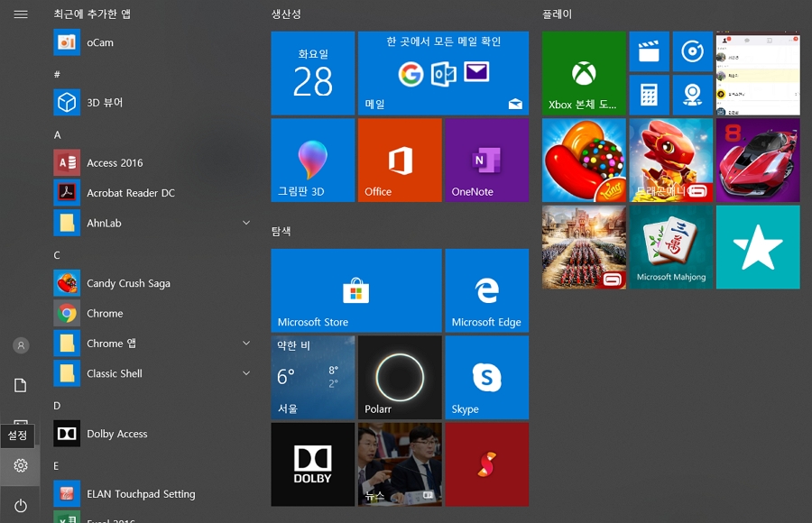Viewport: 812px width, 523px height.
Task: Open the Microsoft Store tile
Action: pyautogui.click(x=356, y=290)
